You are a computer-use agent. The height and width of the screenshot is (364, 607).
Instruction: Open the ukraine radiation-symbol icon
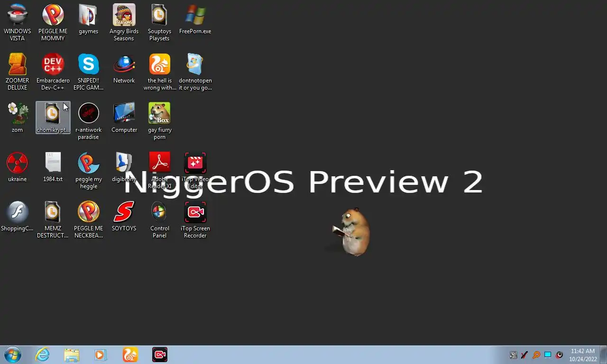pyautogui.click(x=18, y=167)
